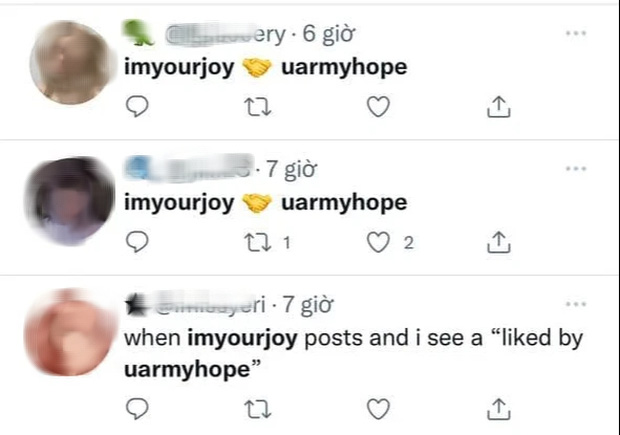620x435 pixels.
Task: Open the username ending in "ery"
Action: (x=225, y=34)
